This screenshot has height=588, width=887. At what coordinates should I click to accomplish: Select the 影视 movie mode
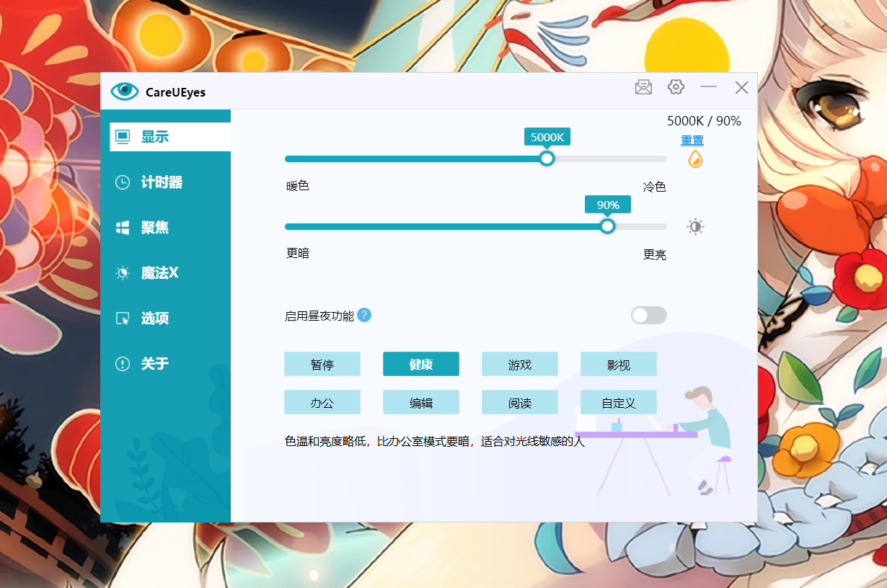click(619, 364)
